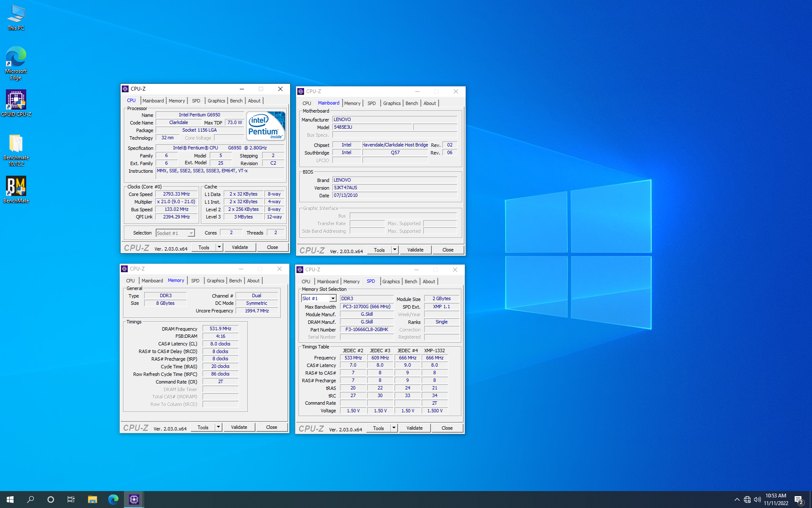Open Microsoft Edge desktop shortcut
This screenshot has height=508, width=812.
click(16, 63)
